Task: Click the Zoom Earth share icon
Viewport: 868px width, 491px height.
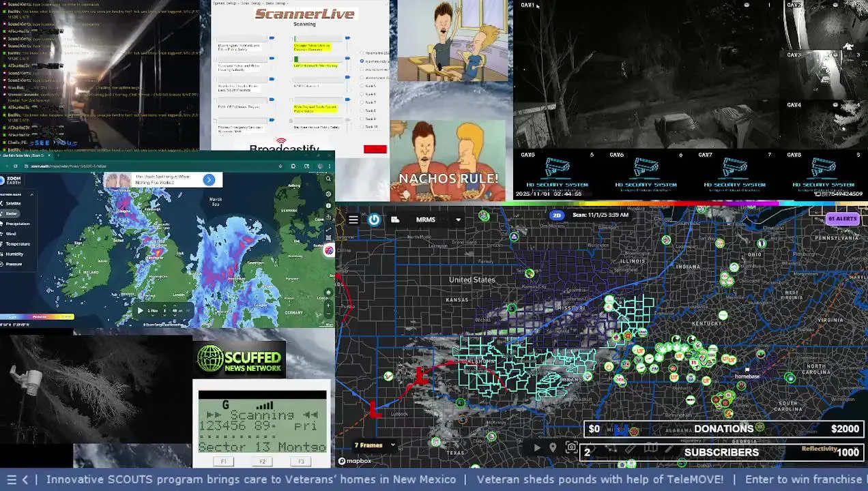Action: 328,217
